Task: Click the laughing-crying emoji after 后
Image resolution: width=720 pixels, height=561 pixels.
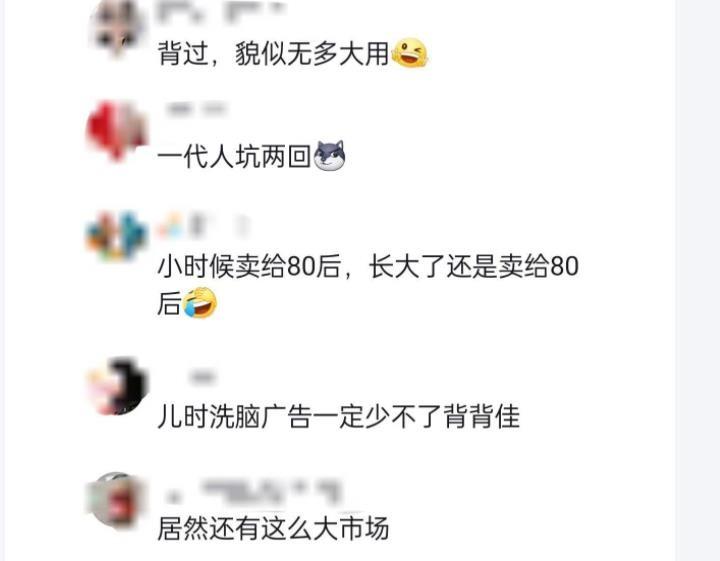Action: point(200,303)
